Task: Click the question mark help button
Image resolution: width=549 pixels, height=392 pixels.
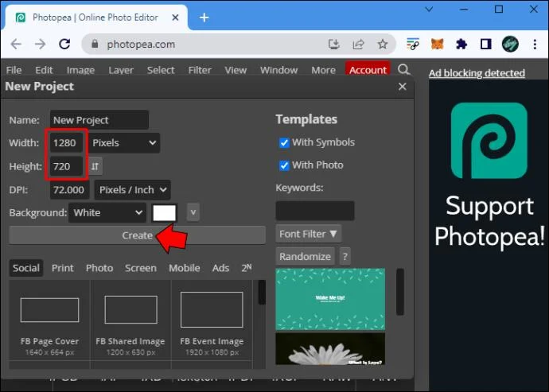Action: [345, 257]
